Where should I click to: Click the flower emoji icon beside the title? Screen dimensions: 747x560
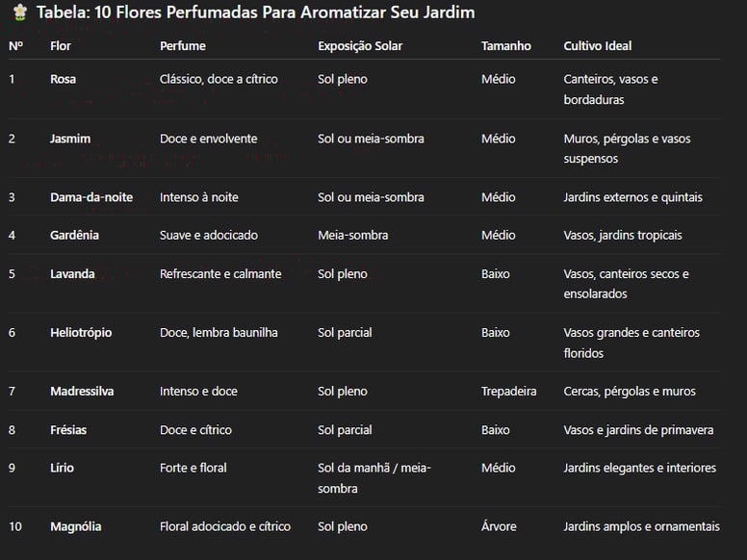click(x=19, y=13)
